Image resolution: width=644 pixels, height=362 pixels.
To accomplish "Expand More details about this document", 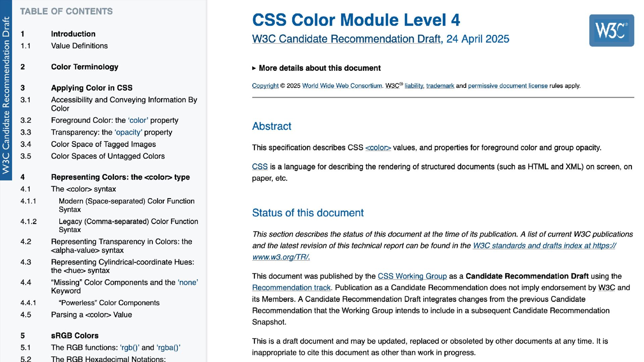I will click(316, 68).
